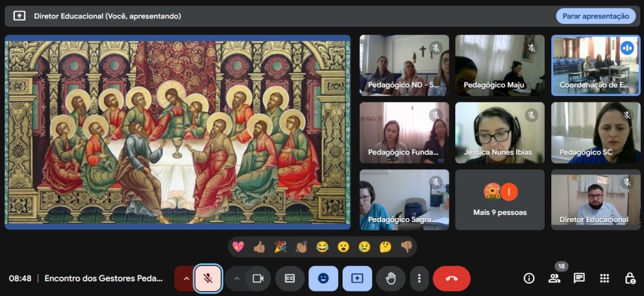The width and height of the screenshot is (644, 296).
Task: Click the presentation screen icon in top banner
Action: 19,16
